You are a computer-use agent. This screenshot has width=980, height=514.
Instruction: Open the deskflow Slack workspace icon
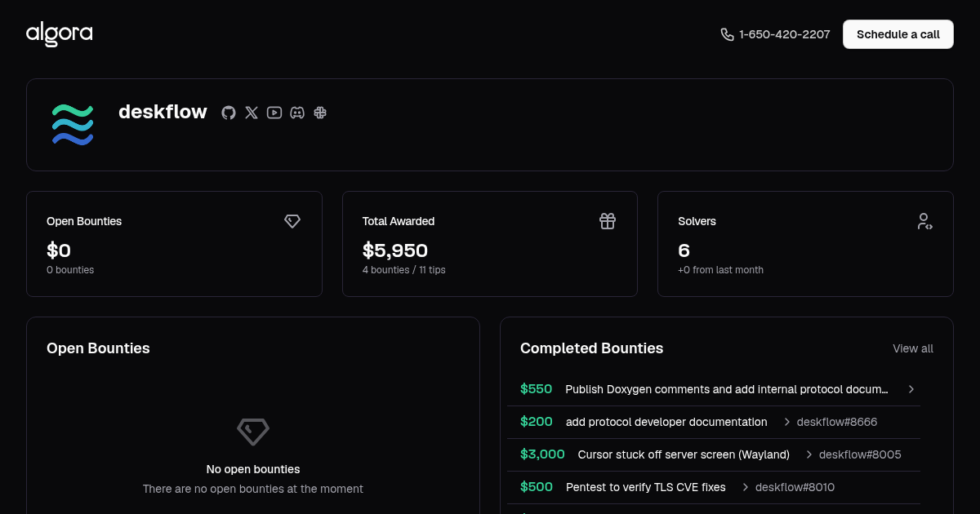coord(320,113)
